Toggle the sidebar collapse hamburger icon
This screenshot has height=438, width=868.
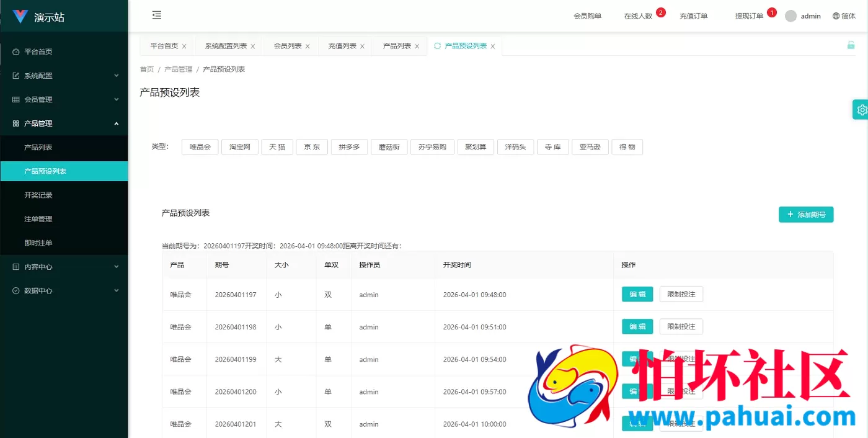pos(157,15)
